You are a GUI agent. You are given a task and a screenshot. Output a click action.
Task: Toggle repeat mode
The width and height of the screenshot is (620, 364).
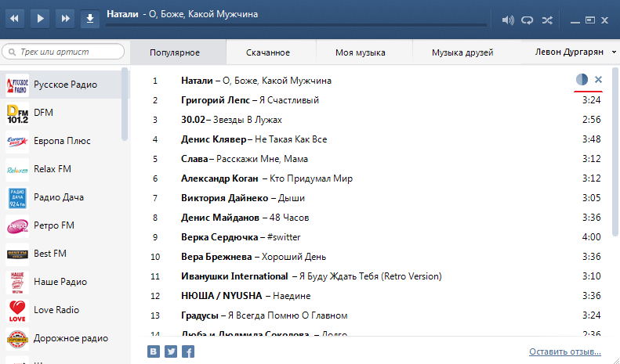(528, 20)
